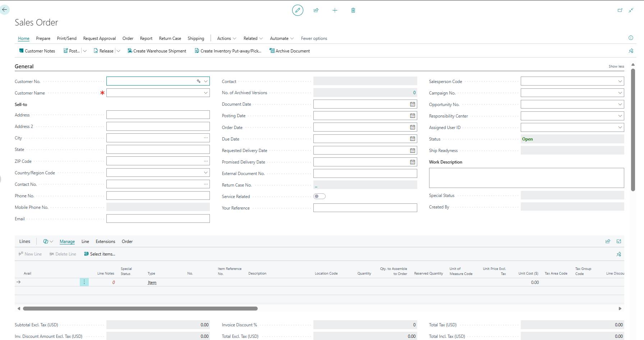Click Show less in General
The image size is (644, 340).
[x=616, y=66]
